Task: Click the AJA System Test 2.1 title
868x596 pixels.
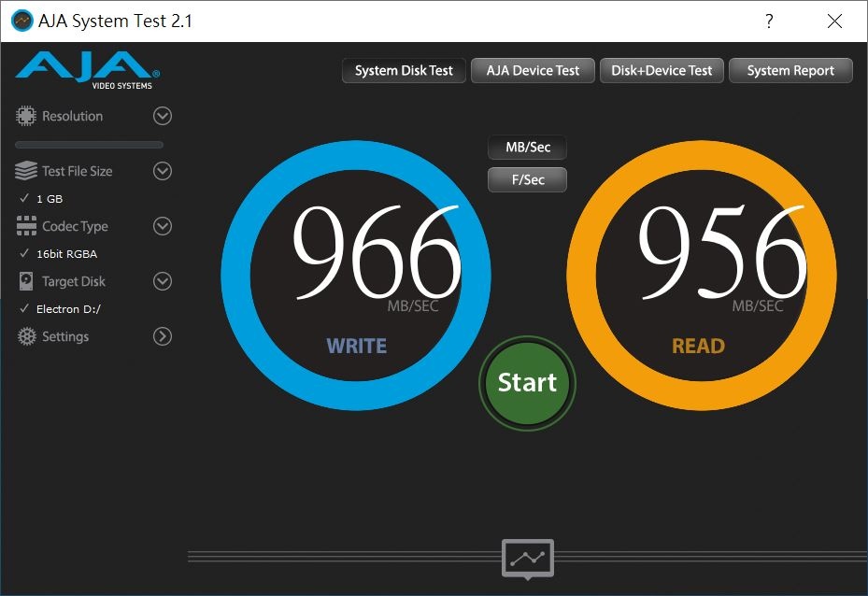Action: pyautogui.click(x=115, y=21)
